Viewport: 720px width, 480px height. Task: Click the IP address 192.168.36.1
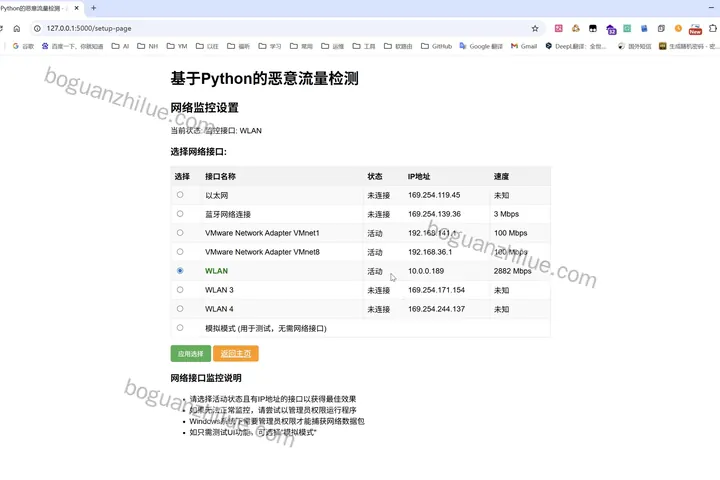click(x=430, y=252)
